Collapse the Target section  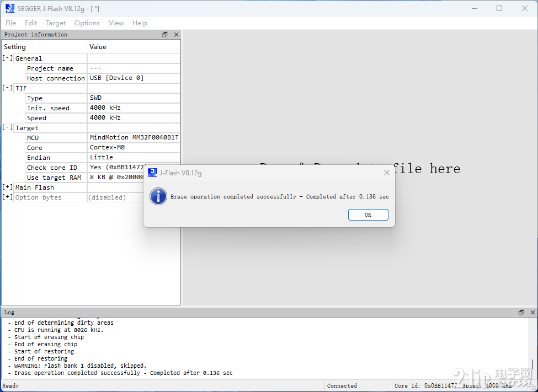[7, 127]
